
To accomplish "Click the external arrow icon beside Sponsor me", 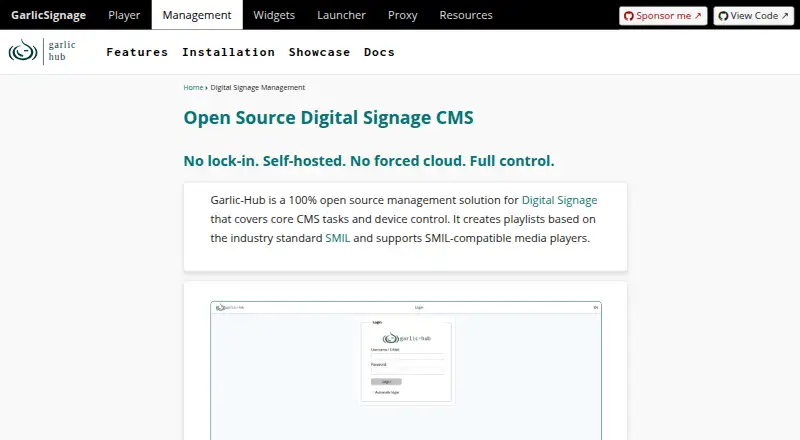I will (698, 16).
